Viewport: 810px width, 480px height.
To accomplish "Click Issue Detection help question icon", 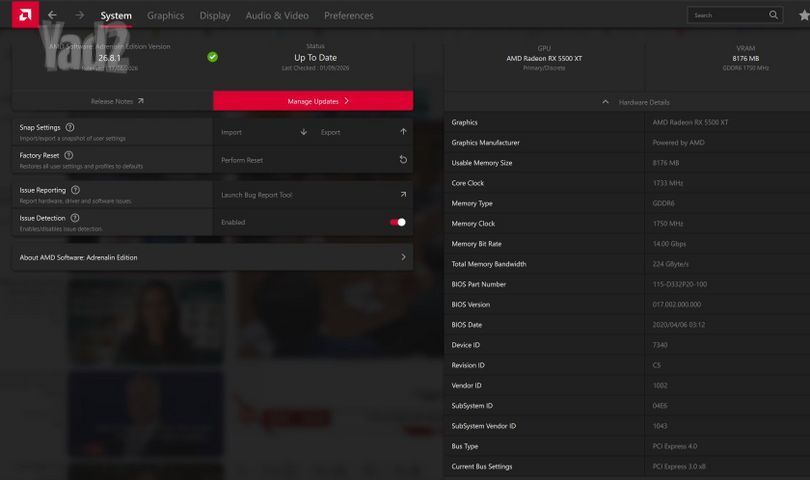I will point(75,218).
